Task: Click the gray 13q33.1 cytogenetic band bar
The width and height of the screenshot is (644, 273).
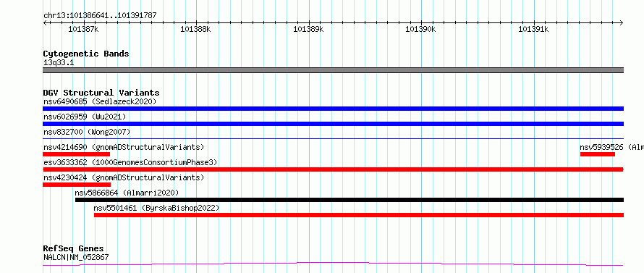Action: [333, 70]
